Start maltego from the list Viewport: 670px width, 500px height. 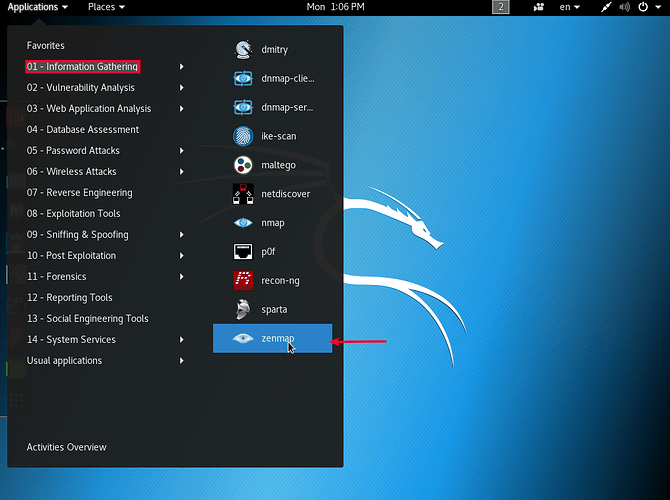pos(243,165)
